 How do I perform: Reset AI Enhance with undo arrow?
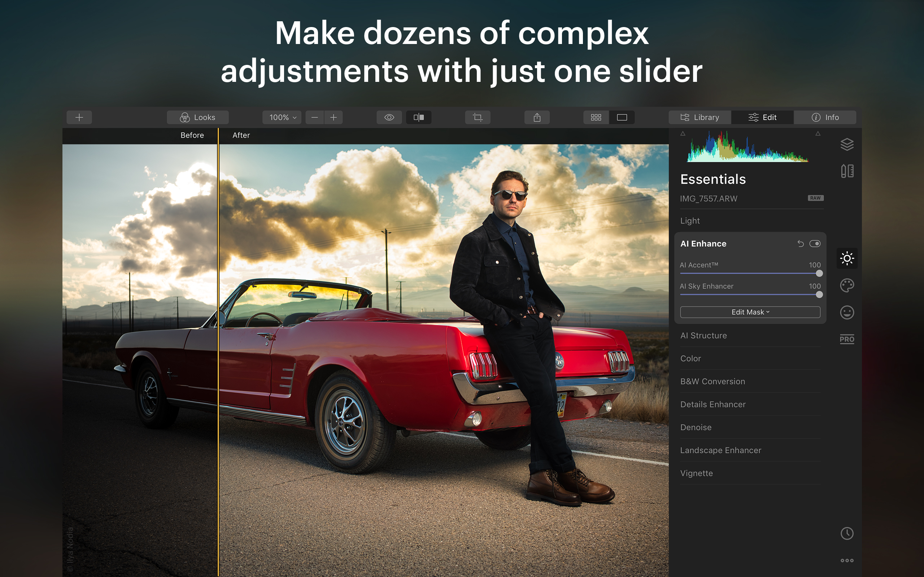tap(800, 243)
